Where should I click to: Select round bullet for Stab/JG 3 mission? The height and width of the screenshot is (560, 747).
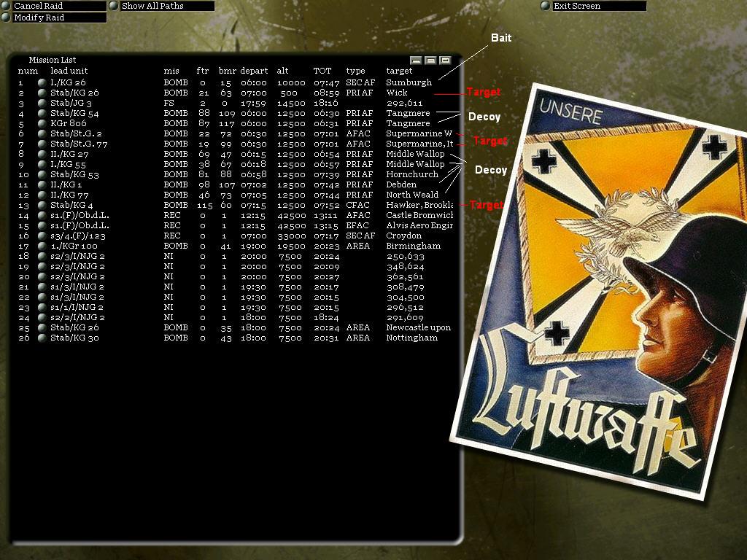coord(42,103)
